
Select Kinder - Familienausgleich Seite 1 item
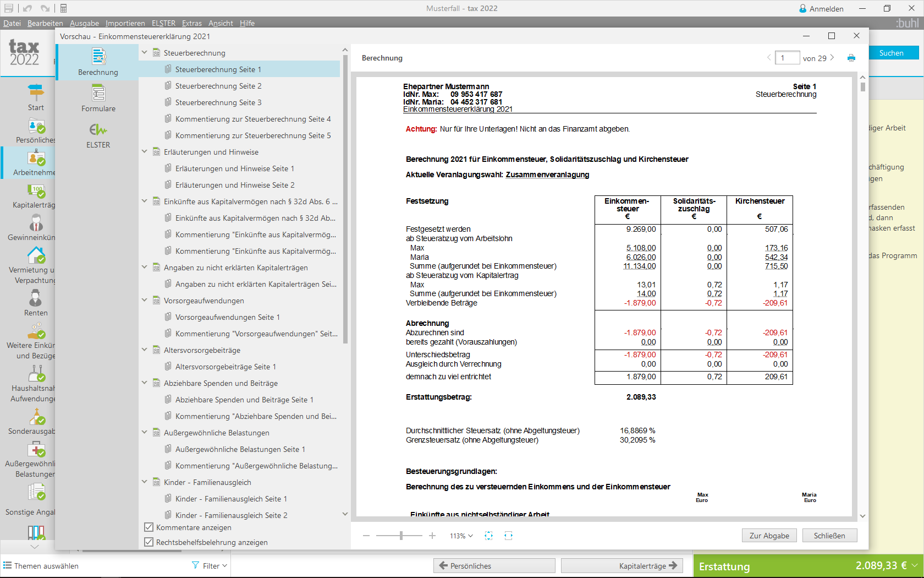231,499
